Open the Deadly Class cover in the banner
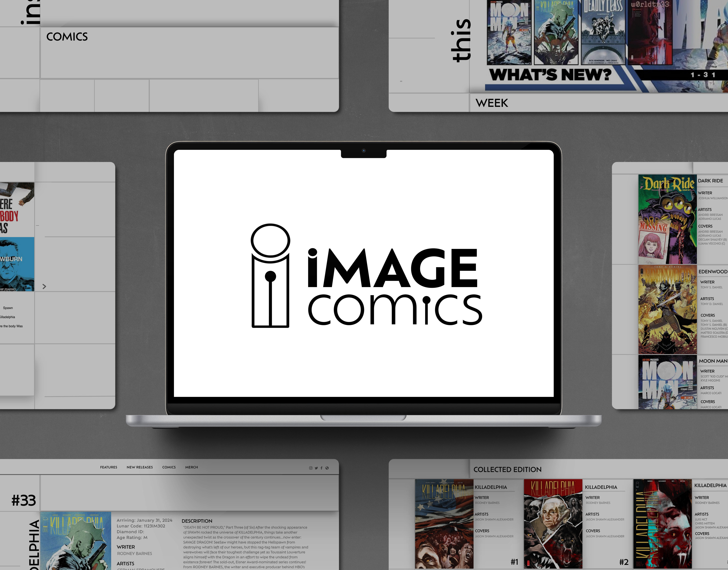The height and width of the screenshot is (570, 728). 603,32
